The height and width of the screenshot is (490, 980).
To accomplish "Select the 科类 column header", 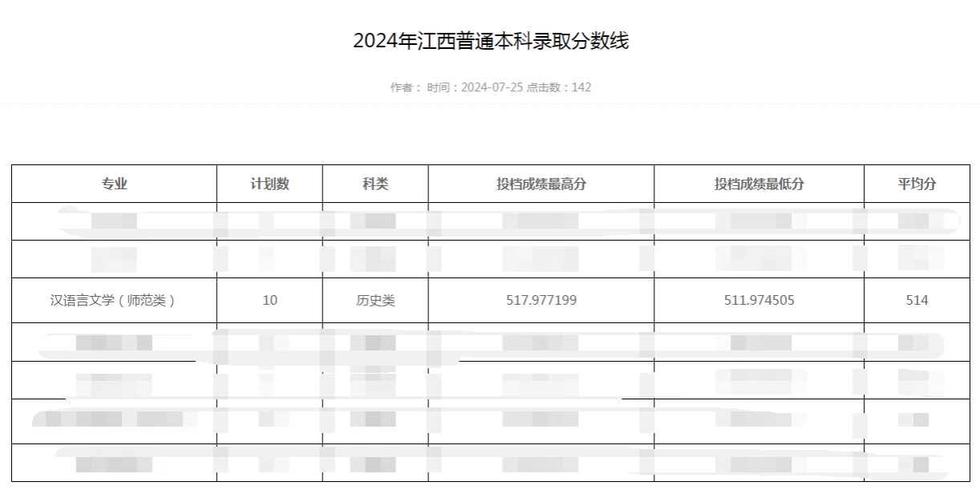I will (375, 184).
